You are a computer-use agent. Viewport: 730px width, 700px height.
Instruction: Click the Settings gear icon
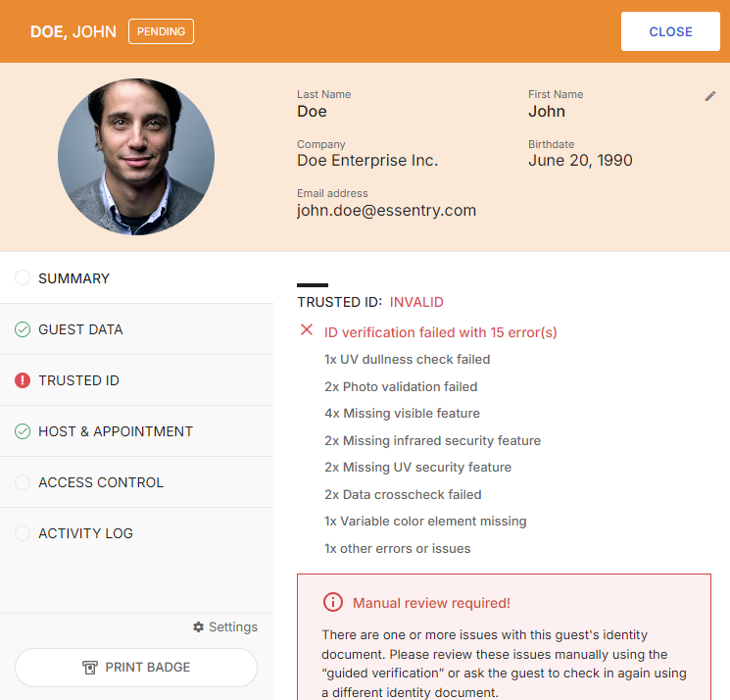[x=198, y=626]
